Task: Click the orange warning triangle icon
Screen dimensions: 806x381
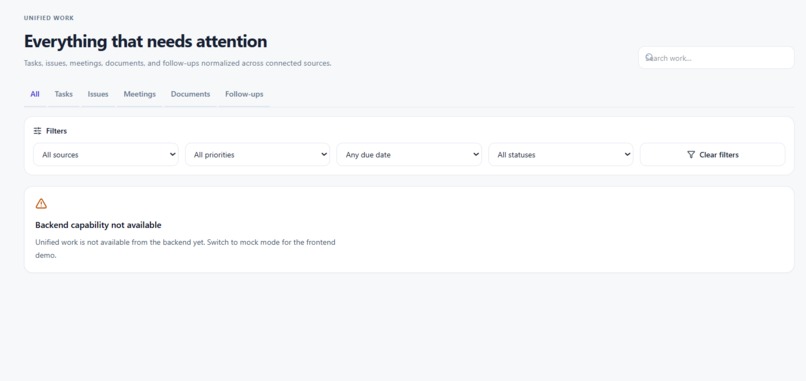Action: pyautogui.click(x=41, y=204)
